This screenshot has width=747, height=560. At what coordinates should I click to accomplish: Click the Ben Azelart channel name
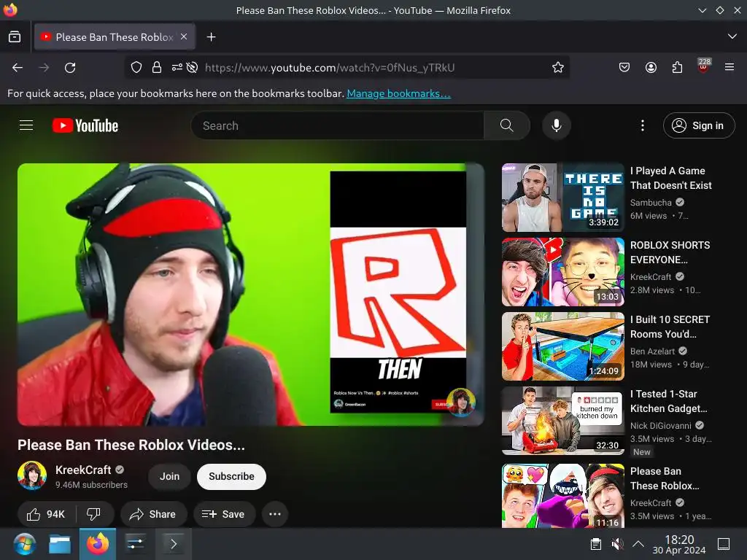[653, 351]
